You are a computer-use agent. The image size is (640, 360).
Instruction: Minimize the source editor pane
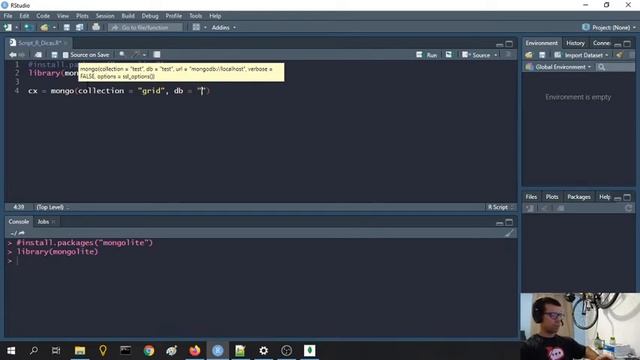500,44
